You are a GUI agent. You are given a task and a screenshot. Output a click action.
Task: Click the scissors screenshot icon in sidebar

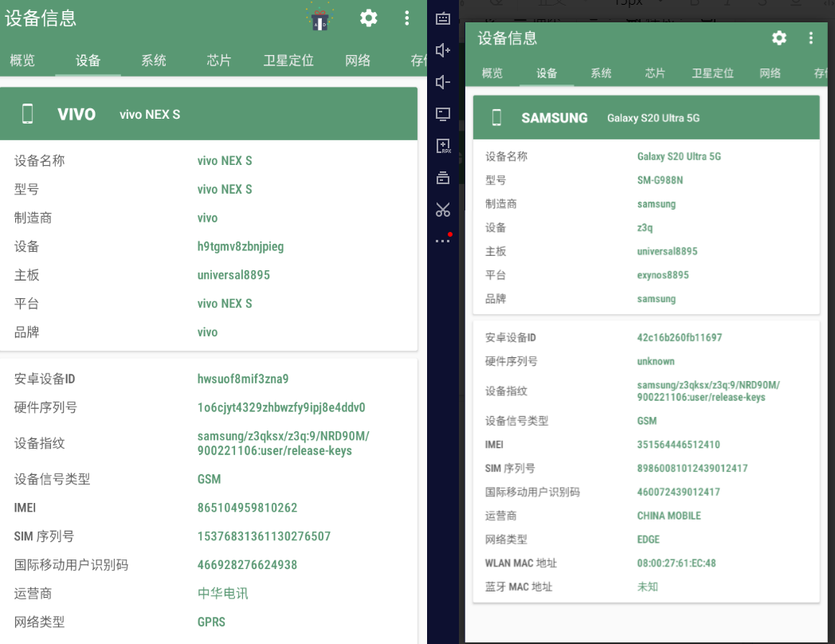point(442,210)
